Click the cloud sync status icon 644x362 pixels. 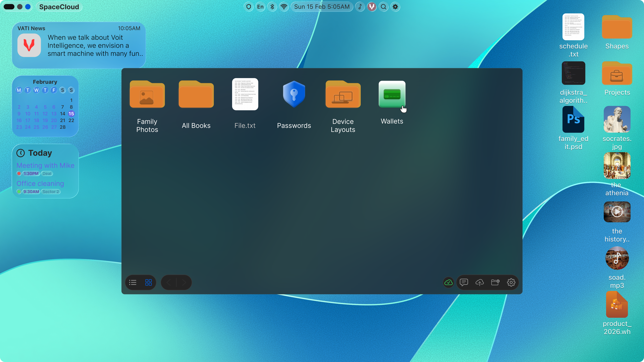pos(448,283)
